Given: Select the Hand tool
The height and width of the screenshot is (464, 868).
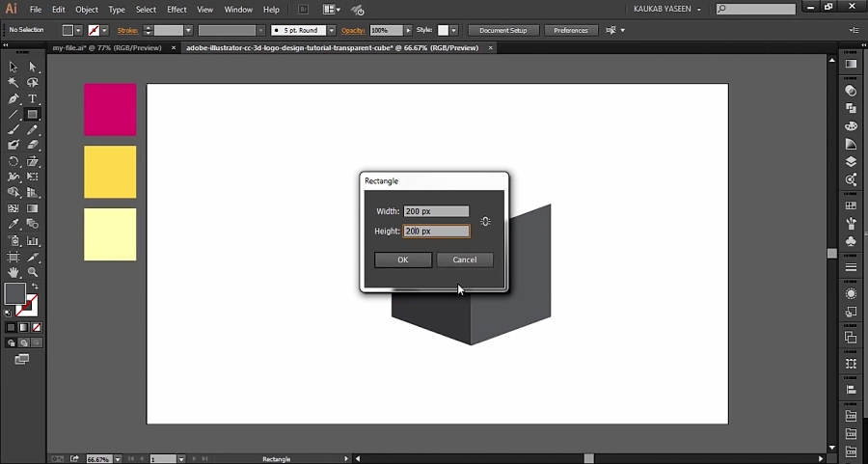Looking at the screenshot, I should tap(14, 272).
